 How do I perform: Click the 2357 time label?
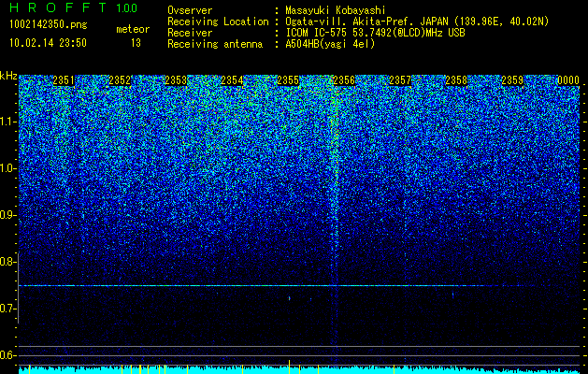pyautogui.click(x=400, y=80)
